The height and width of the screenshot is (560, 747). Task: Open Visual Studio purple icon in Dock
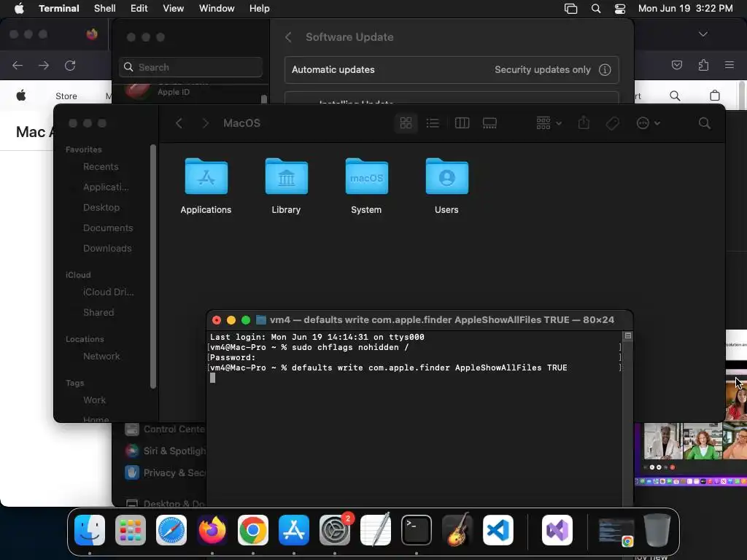[557, 530]
